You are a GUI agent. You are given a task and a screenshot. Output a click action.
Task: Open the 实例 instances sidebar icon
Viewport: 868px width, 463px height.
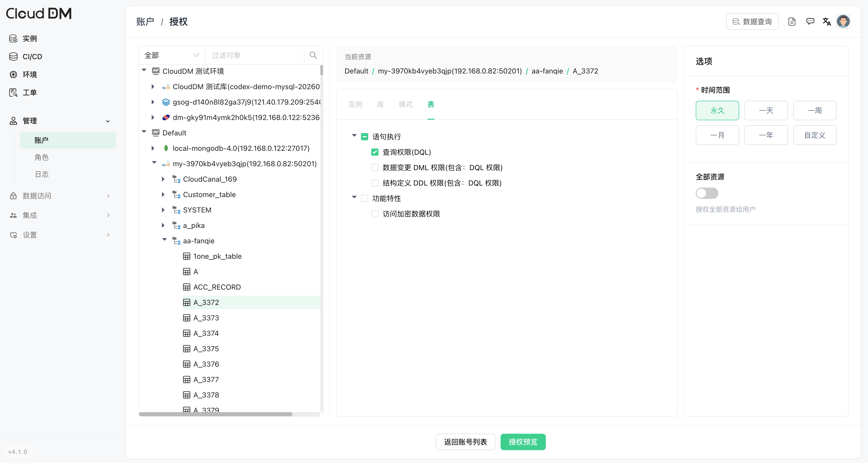click(x=13, y=38)
